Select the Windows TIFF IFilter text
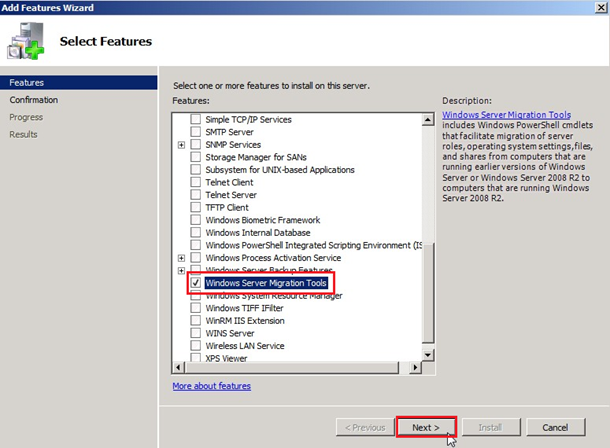 coord(244,308)
